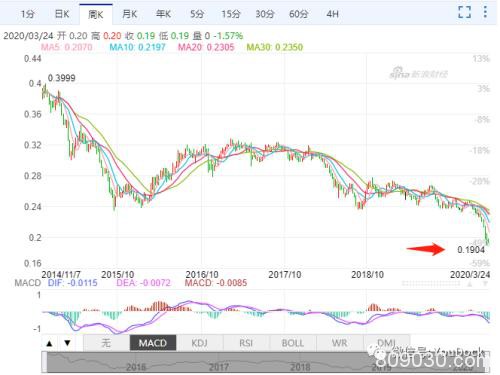
Task: Turn off indicators with 无 button
Action: (x=106, y=343)
